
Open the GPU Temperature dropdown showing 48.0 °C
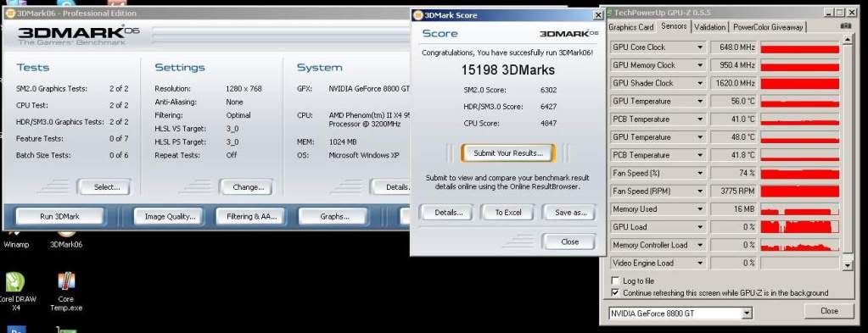pyautogui.click(x=700, y=137)
